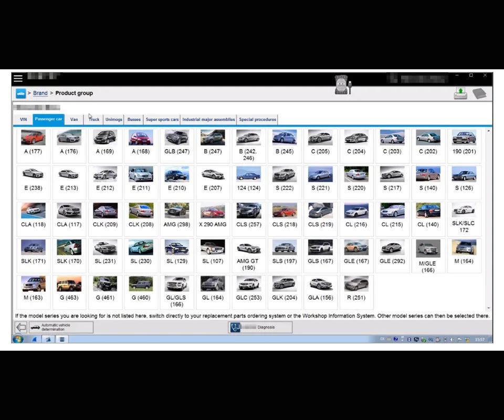
Task: Open the gray book manual icon
Action: [x=479, y=93]
